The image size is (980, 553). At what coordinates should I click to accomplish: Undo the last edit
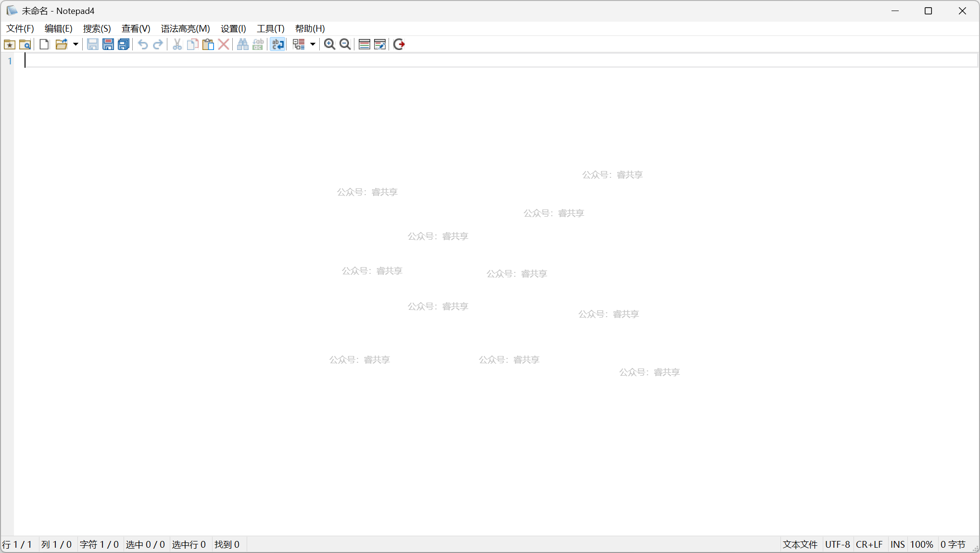click(x=143, y=45)
